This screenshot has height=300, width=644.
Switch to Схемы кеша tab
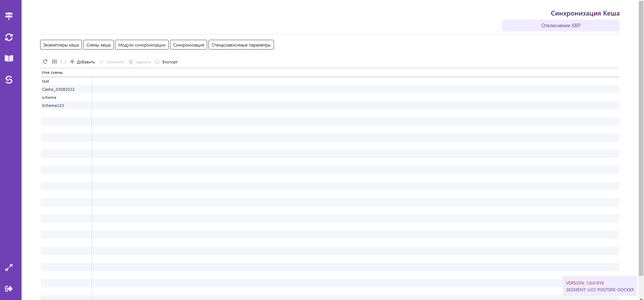(99, 45)
